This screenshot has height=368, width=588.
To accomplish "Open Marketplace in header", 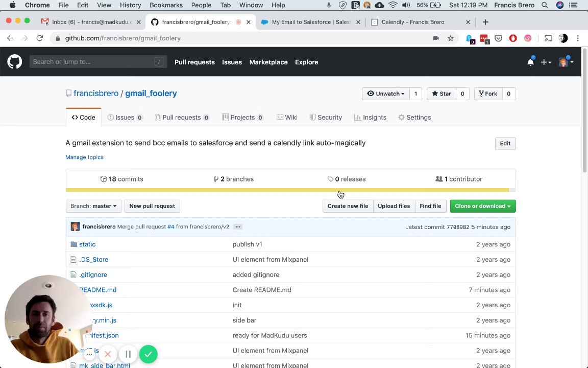I will 268,62.
